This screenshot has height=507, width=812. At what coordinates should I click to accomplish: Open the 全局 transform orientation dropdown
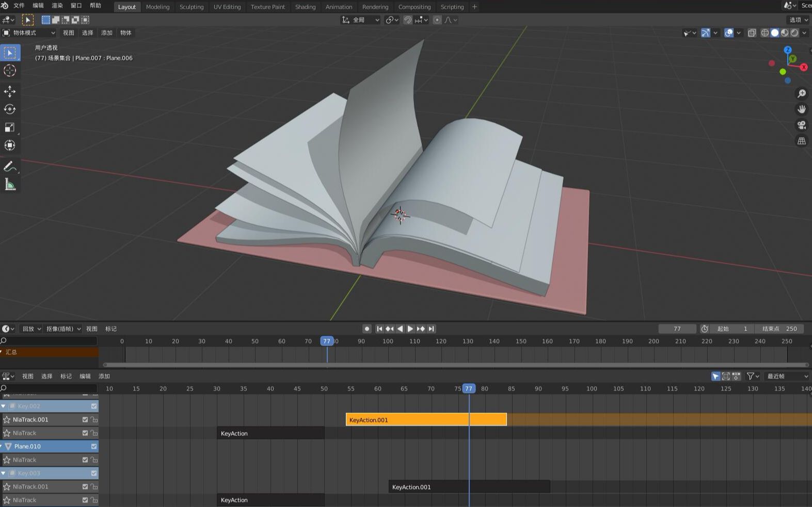(361, 20)
